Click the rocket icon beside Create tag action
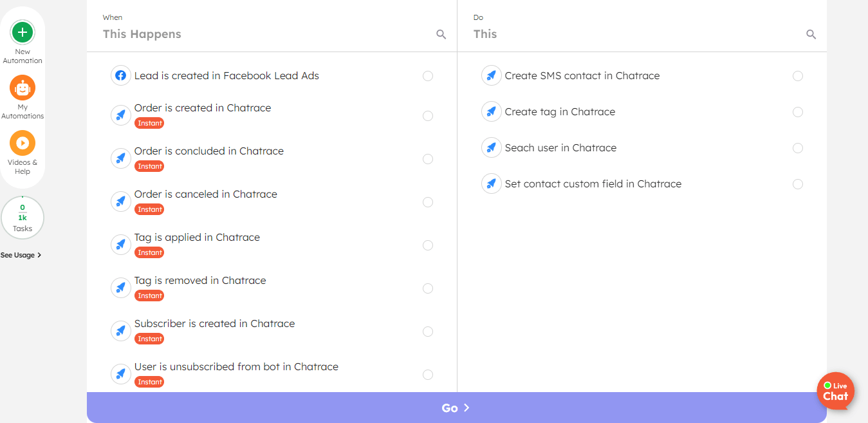 tap(491, 111)
